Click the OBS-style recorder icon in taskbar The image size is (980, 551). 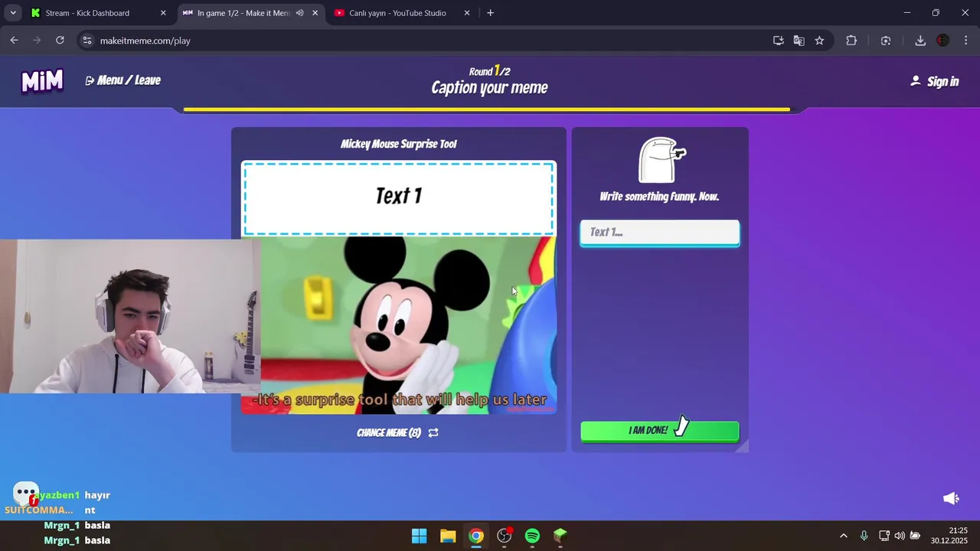[504, 536]
